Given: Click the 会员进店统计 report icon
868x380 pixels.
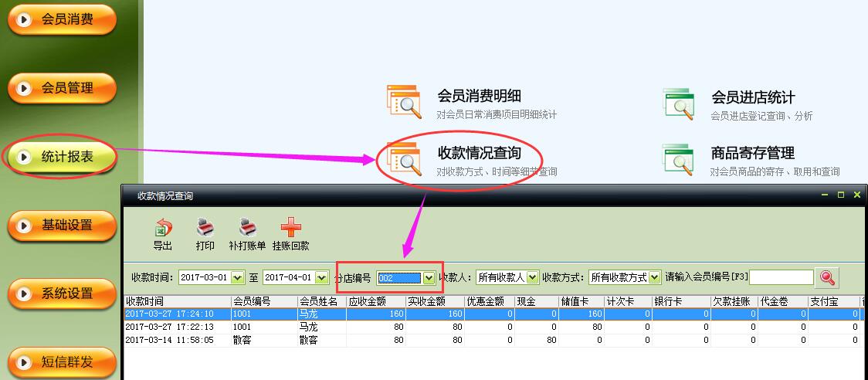Looking at the screenshot, I should pyautogui.click(x=679, y=103).
